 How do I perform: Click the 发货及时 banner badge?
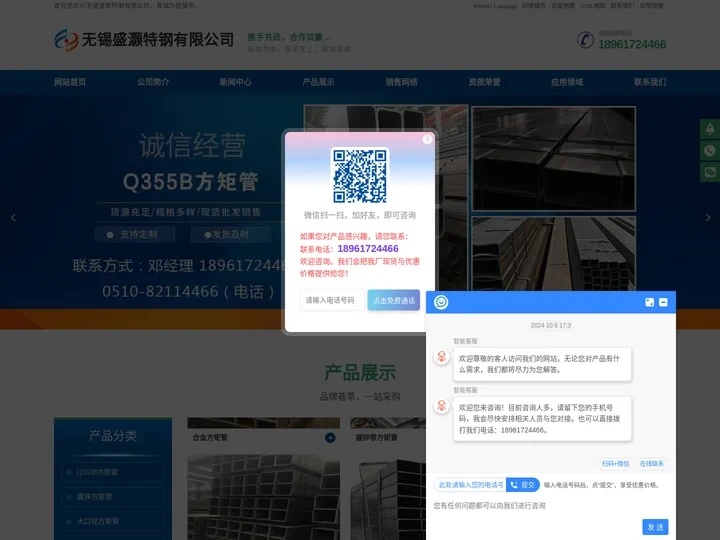[x=230, y=235]
